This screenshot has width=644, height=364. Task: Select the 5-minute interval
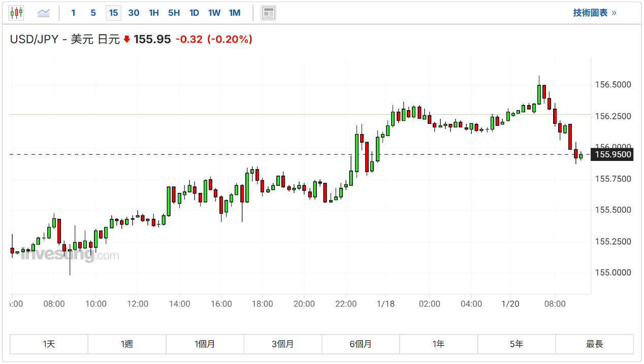(x=93, y=13)
